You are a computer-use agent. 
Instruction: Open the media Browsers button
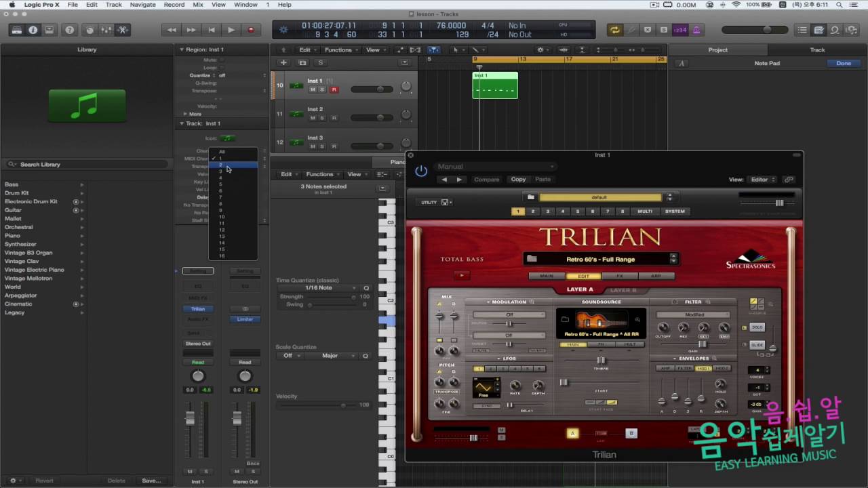pyautogui.click(x=851, y=30)
